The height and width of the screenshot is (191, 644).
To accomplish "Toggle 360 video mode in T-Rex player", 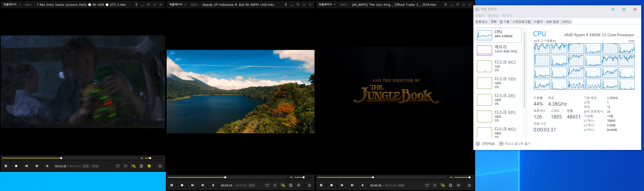I will 118,166.
